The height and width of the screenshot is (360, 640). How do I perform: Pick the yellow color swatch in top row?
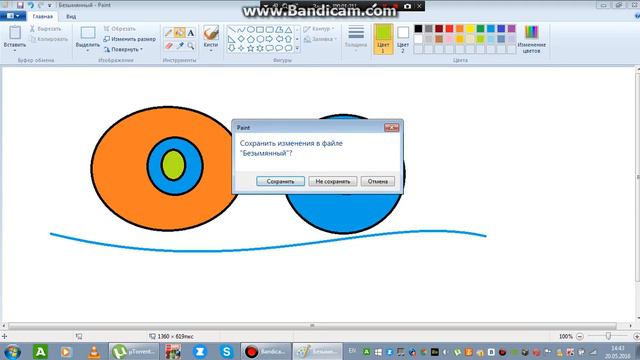tap(470, 28)
